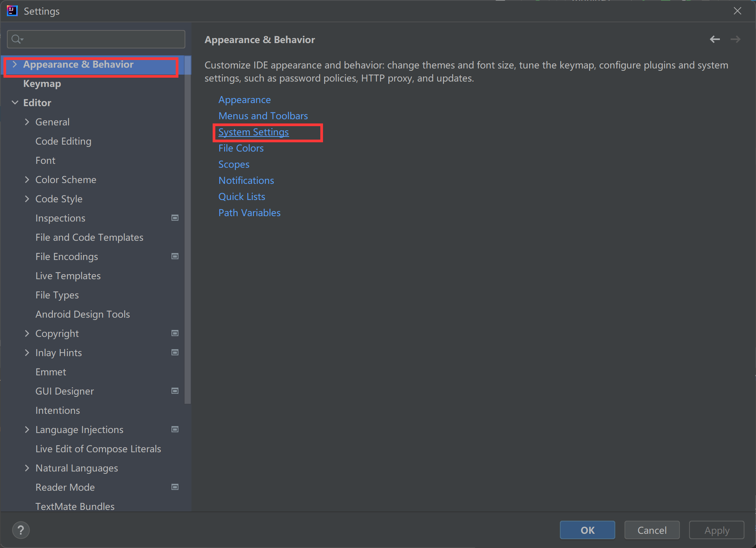Open the Path Variables link

pyautogui.click(x=249, y=213)
